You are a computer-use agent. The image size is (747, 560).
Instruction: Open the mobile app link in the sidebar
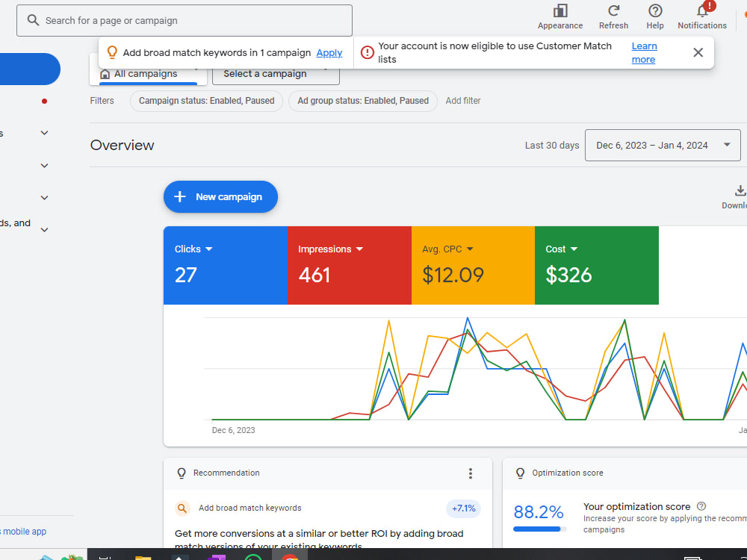click(x=24, y=532)
